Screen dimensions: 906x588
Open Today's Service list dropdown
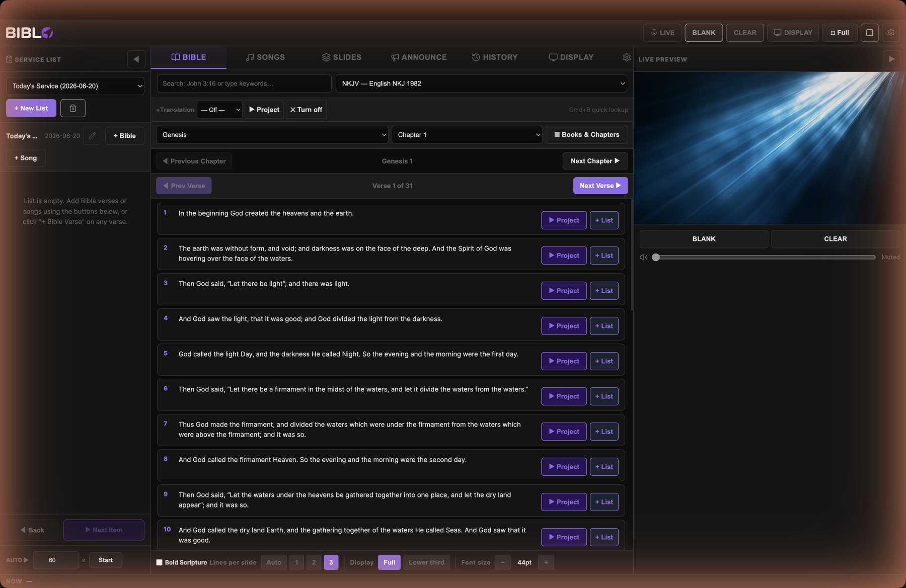coord(75,86)
